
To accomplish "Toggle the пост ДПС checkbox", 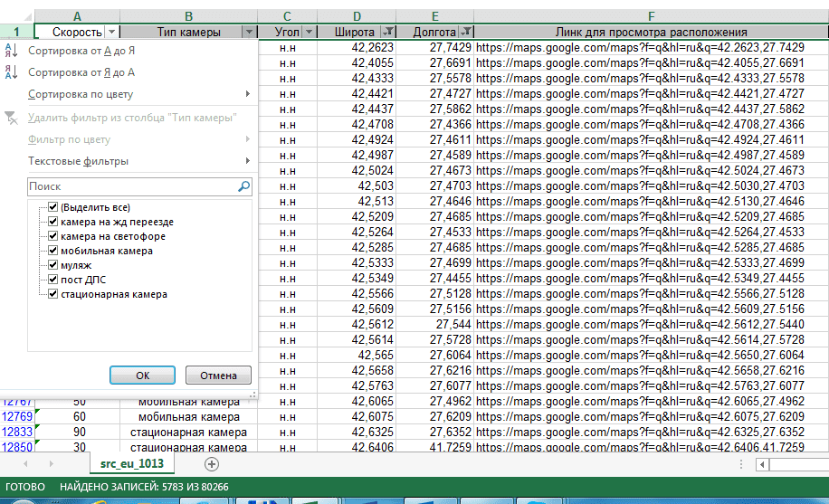I will 53,280.
